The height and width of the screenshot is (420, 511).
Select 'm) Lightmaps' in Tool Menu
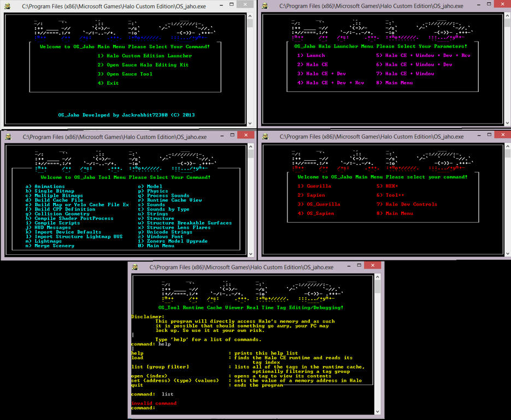[44, 241]
